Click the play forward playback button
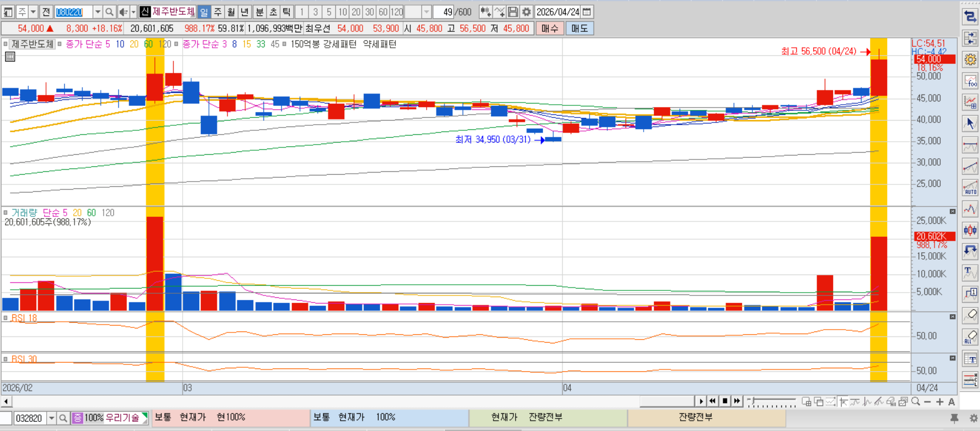980x431 pixels. pos(701,402)
